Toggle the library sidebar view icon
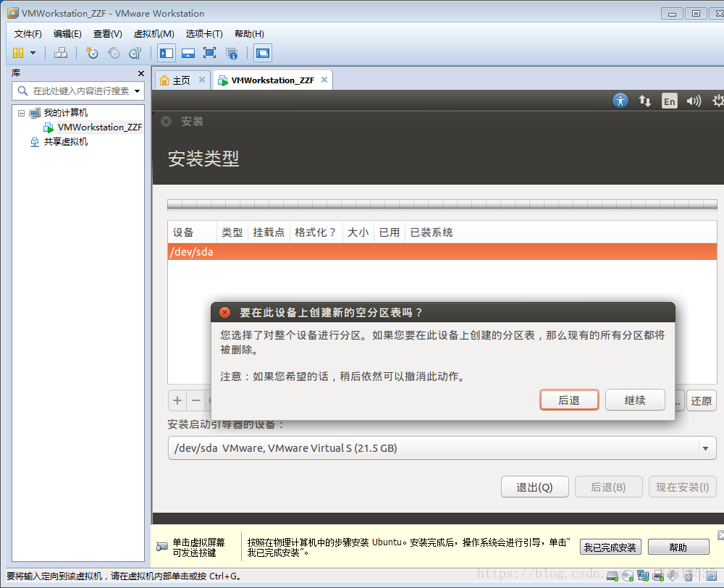This screenshot has height=588, width=724. 167,53
